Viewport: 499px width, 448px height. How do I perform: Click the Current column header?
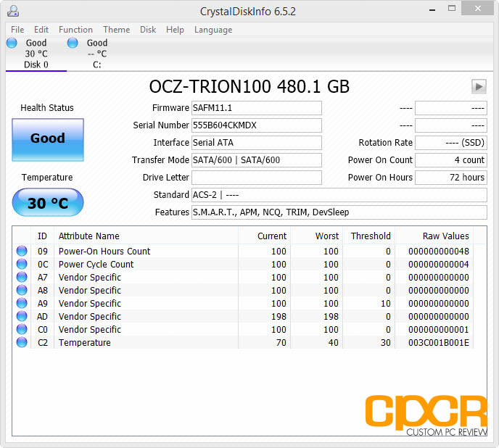[264, 236]
